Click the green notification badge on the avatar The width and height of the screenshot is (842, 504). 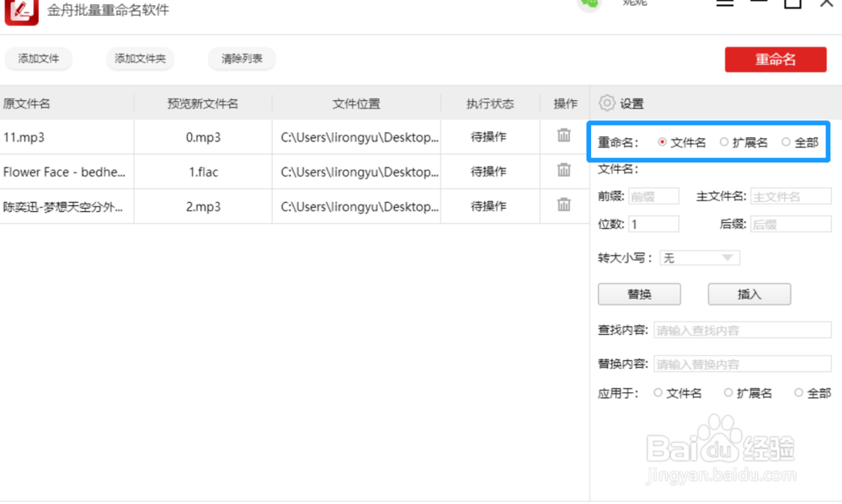[x=589, y=2]
